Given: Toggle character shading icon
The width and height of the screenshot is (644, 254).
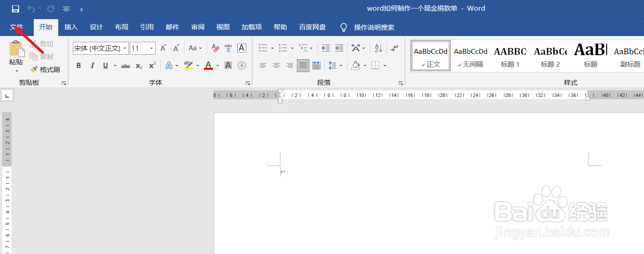Looking at the screenshot, I should 228,66.
